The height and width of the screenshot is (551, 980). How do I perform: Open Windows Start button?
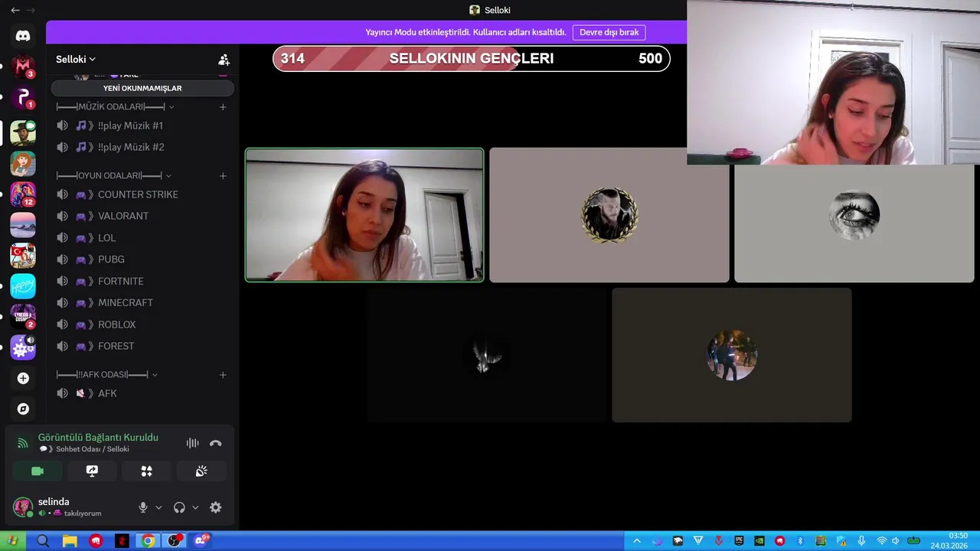click(12, 541)
